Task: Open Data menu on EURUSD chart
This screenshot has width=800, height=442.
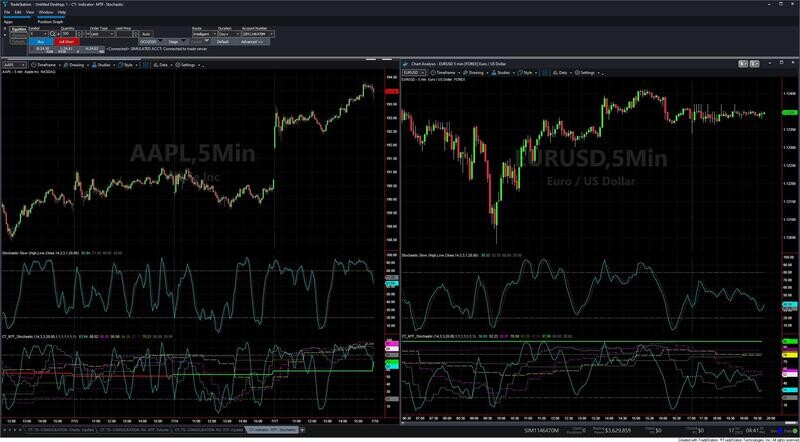Action: [563, 73]
